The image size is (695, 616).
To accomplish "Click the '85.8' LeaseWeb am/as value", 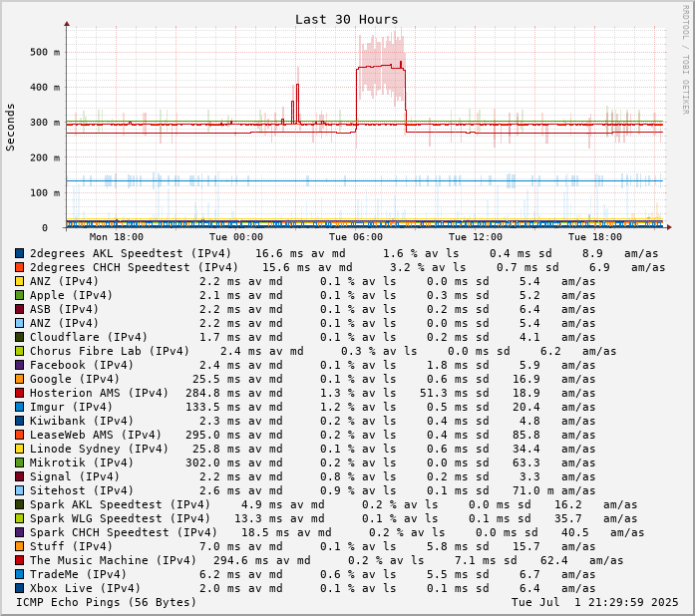I will coord(526,435).
